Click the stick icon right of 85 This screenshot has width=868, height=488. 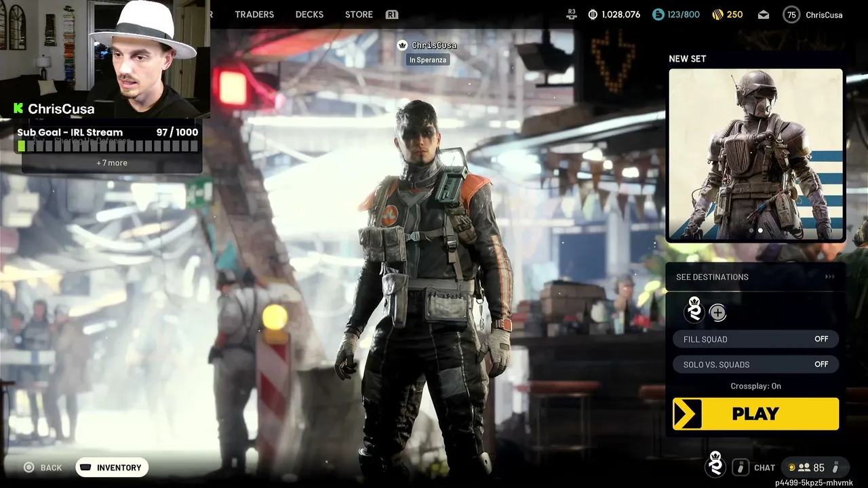coord(835,468)
